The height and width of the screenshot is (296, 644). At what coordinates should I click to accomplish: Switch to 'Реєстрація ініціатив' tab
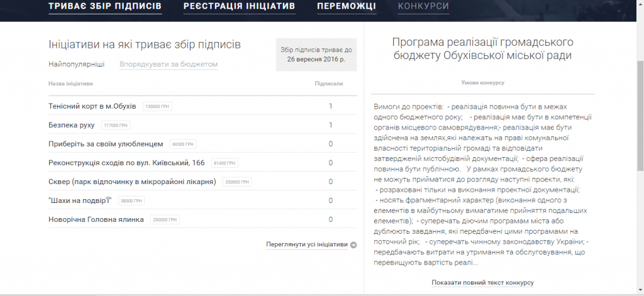point(239,6)
